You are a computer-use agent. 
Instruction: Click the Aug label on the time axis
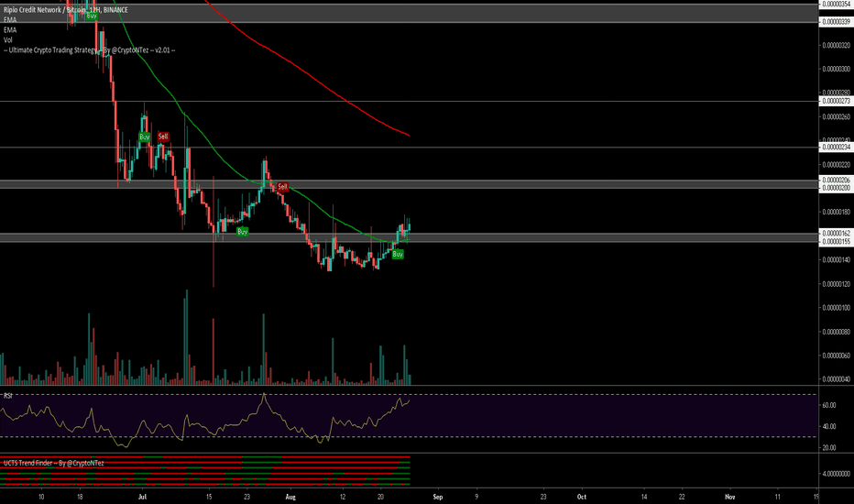tap(290, 497)
